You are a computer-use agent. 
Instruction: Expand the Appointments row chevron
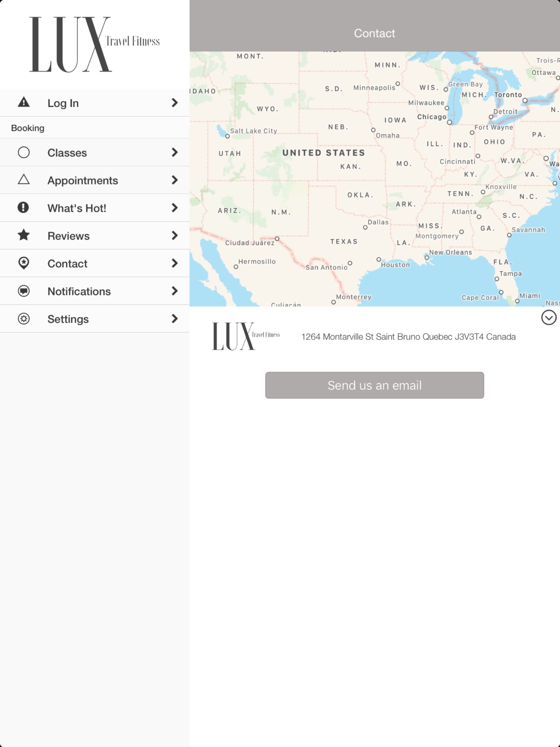[x=175, y=180]
